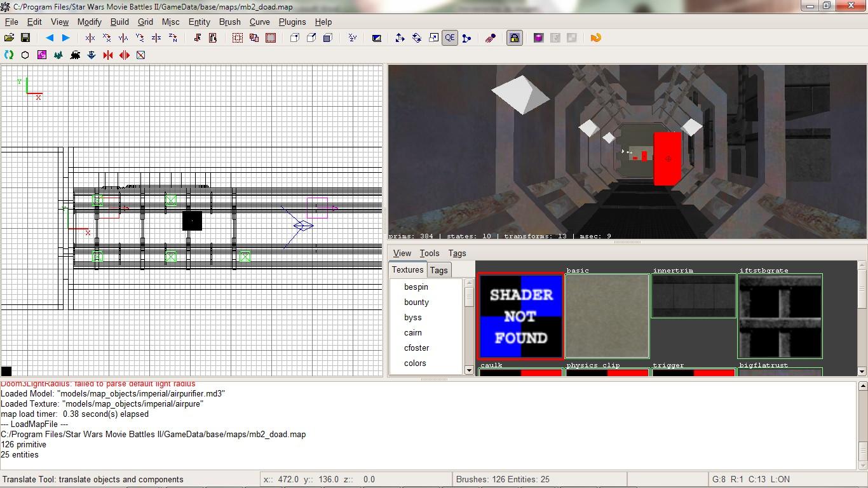Switch 2D view axis with XYZ icon
Viewport: 868px width, 488px height.
point(352,38)
